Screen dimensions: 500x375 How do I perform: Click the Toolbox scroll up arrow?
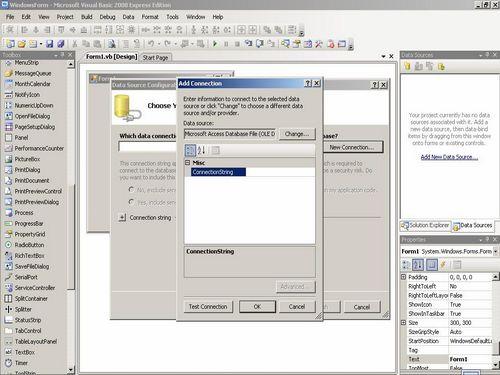coord(71,64)
